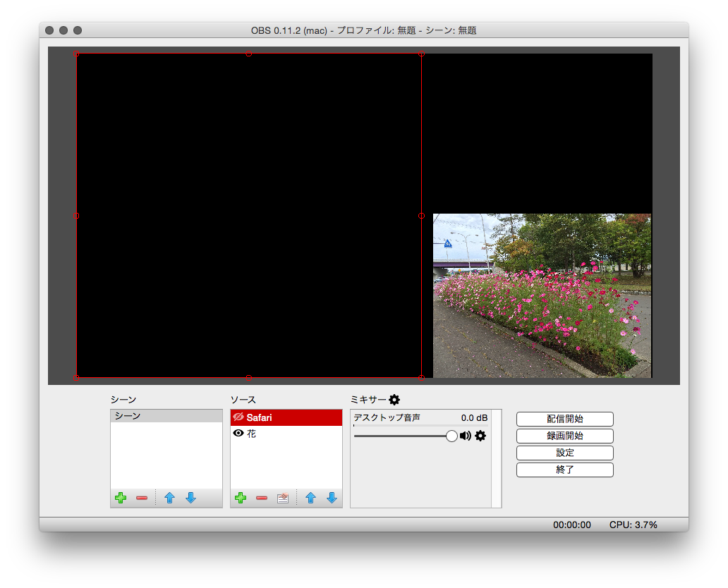Add a new scene with the plus icon
The image size is (728, 588).
(x=121, y=498)
